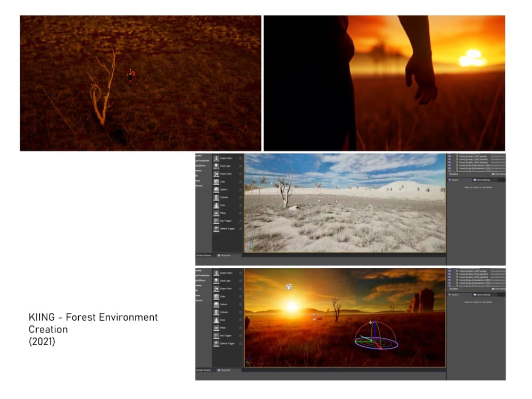Click 'KIING - Forest Environment Creation' caption
The width and height of the screenshot is (532, 399).
pos(93,323)
